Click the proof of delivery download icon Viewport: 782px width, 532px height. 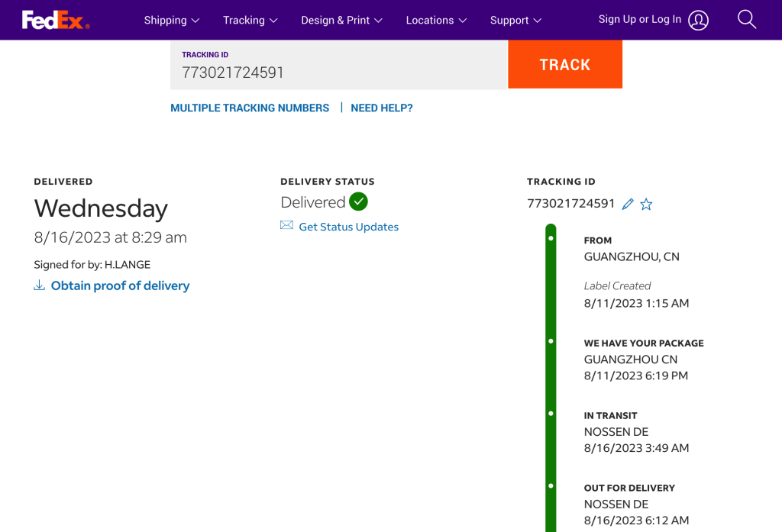coord(39,285)
